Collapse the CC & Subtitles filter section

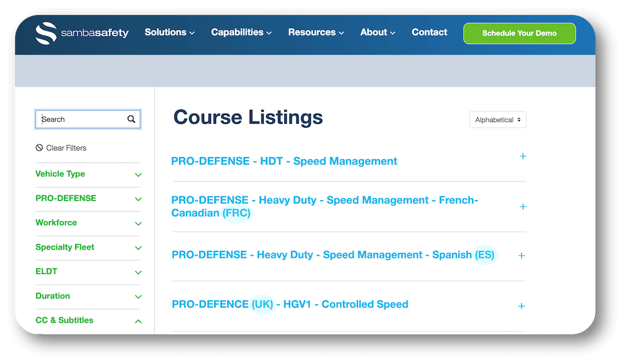click(138, 320)
